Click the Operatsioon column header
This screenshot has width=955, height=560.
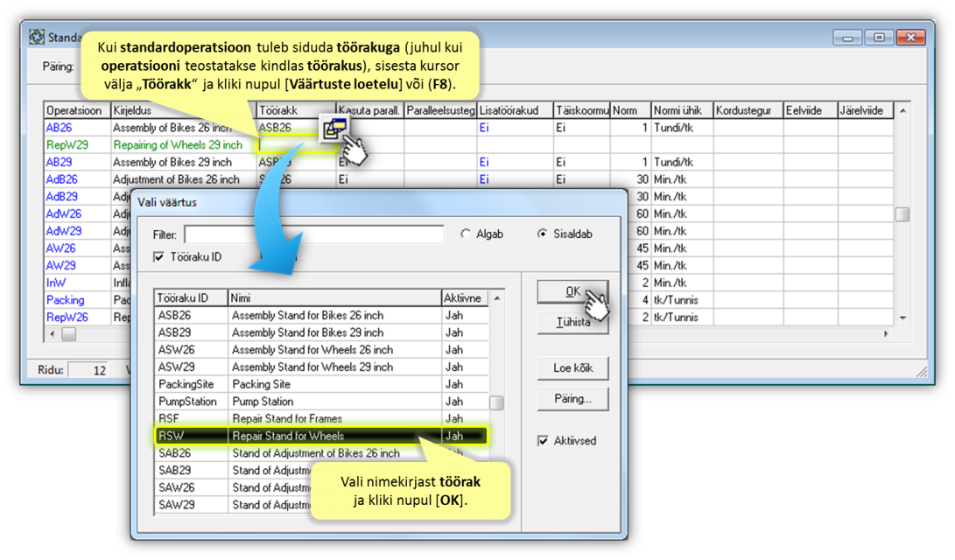77,111
